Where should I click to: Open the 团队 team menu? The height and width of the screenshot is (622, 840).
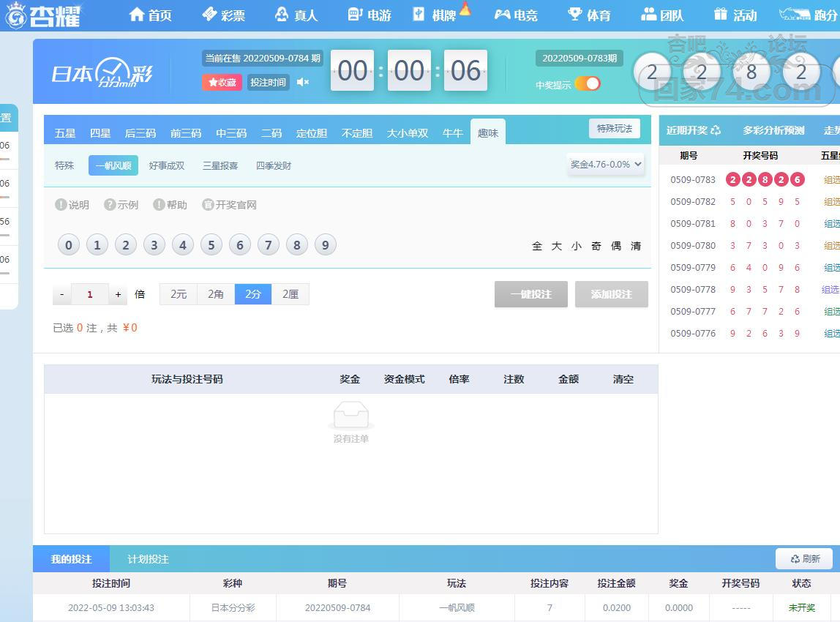(x=663, y=15)
